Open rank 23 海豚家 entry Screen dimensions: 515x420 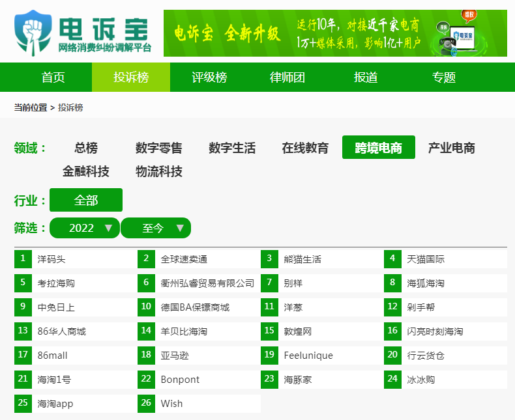[322, 380]
